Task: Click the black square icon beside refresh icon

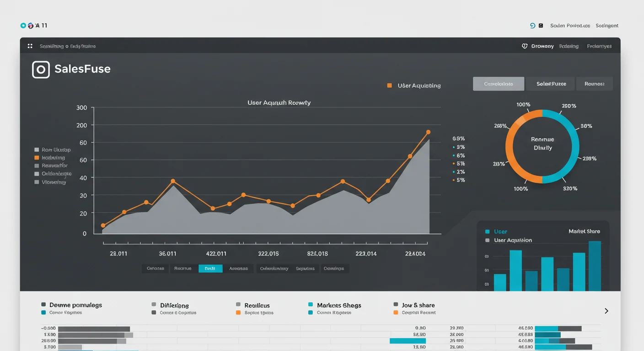Action: tap(541, 26)
